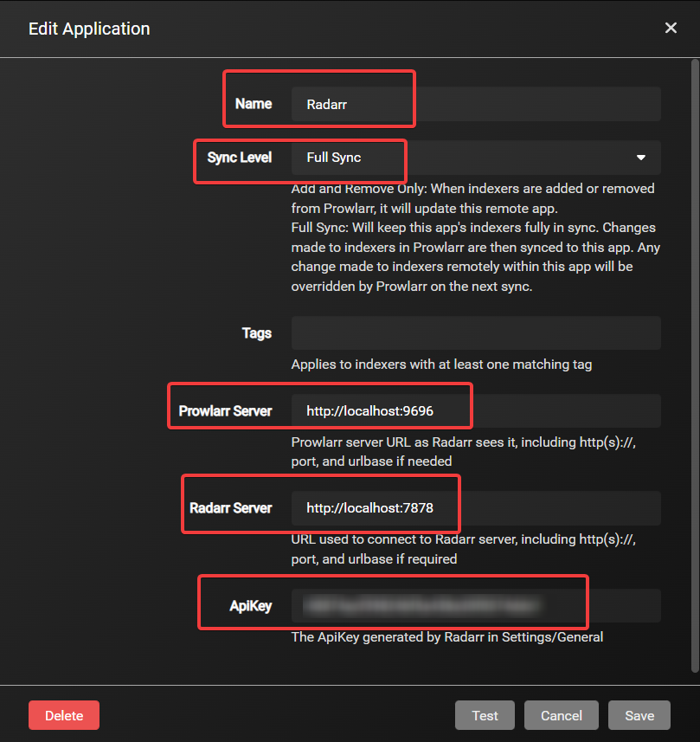
Task: Click the 'Edit Application' dialog title
Action: point(89,29)
